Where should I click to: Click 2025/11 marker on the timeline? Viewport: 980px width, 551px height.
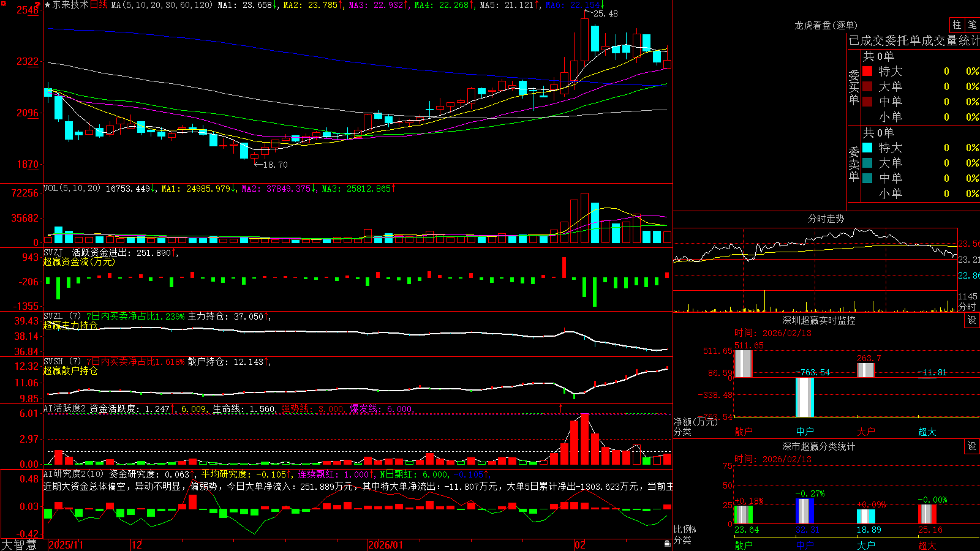click(x=66, y=545)
